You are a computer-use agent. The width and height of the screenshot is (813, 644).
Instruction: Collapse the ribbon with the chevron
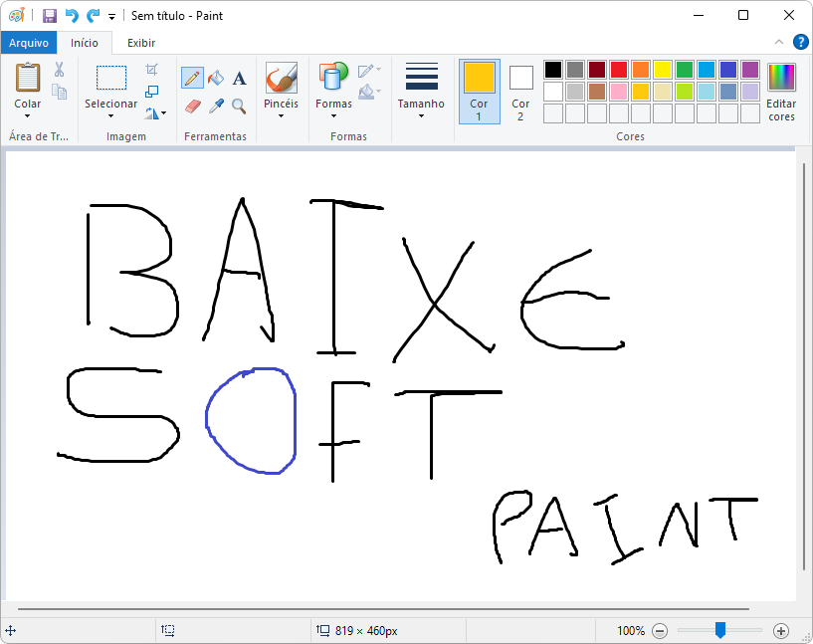(x=779, y=42)
